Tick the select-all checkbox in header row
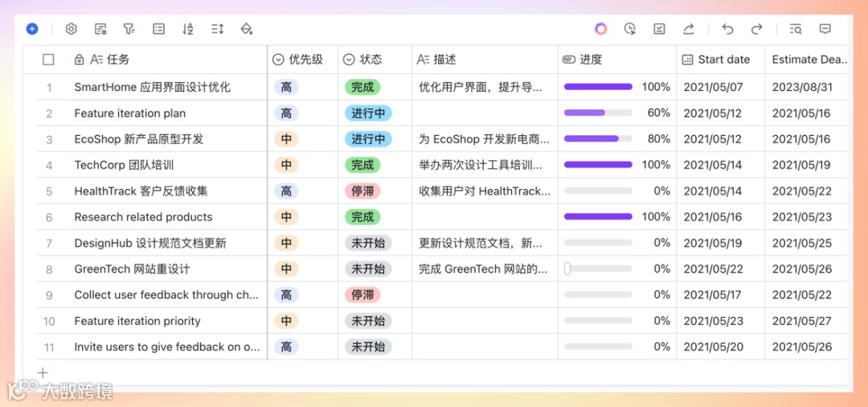The height and width of the screenshot is (407, 868). click(49, 60)
